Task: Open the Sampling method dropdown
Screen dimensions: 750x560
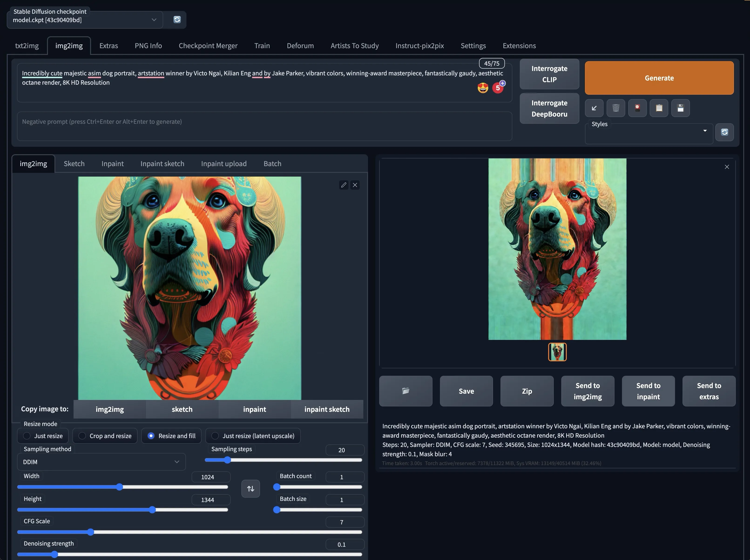Action: pyautogui.click(x=101, y=462)
